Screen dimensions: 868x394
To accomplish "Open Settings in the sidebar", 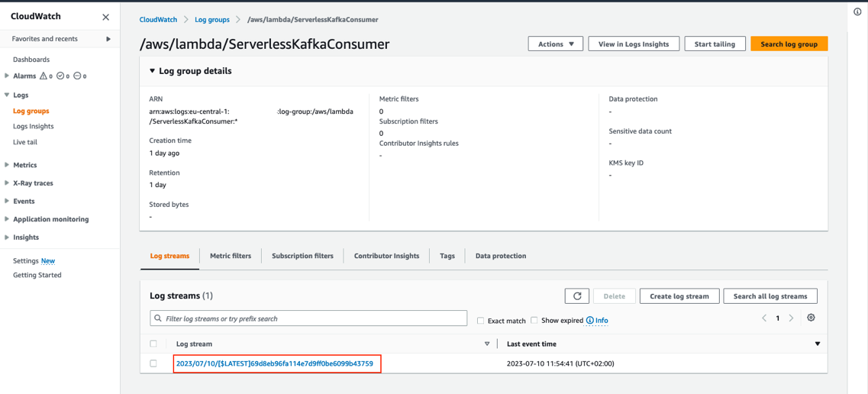I will (26, 260).
